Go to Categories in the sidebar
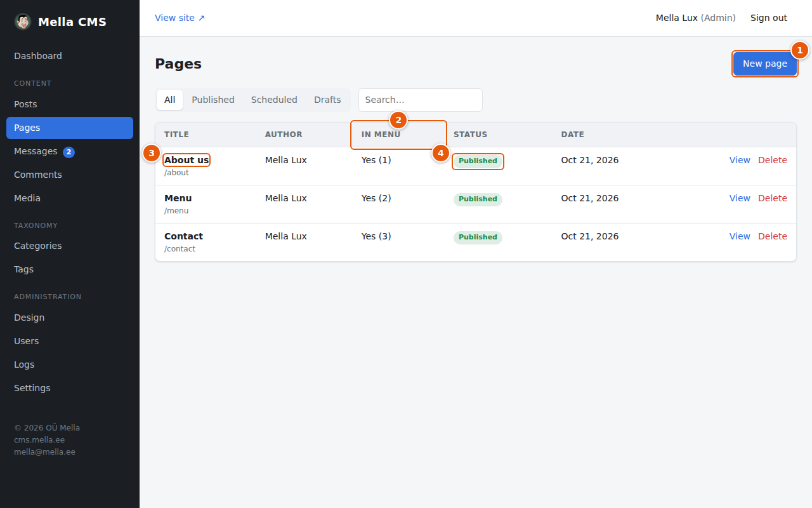The image size is (812, 508). tap(70, 246)
